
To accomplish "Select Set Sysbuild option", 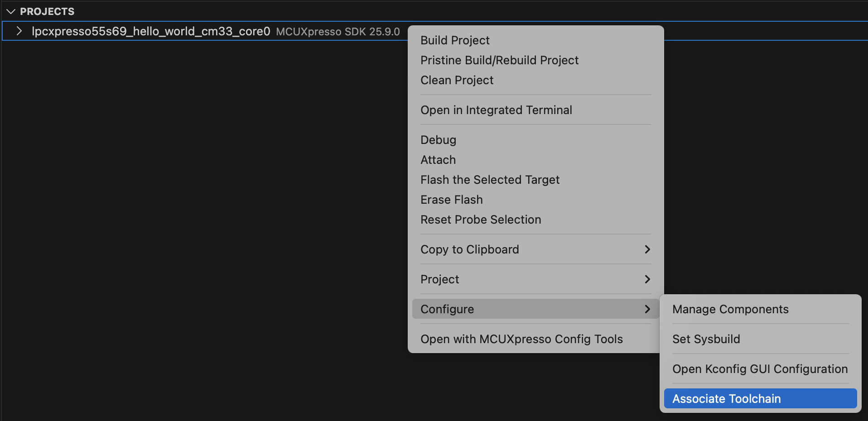I will click(x=706, y=339).
